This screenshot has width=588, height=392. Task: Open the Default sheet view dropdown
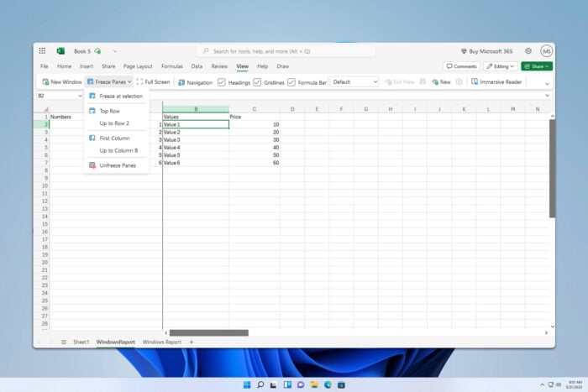pyautogui.click(x=354, y=81)
